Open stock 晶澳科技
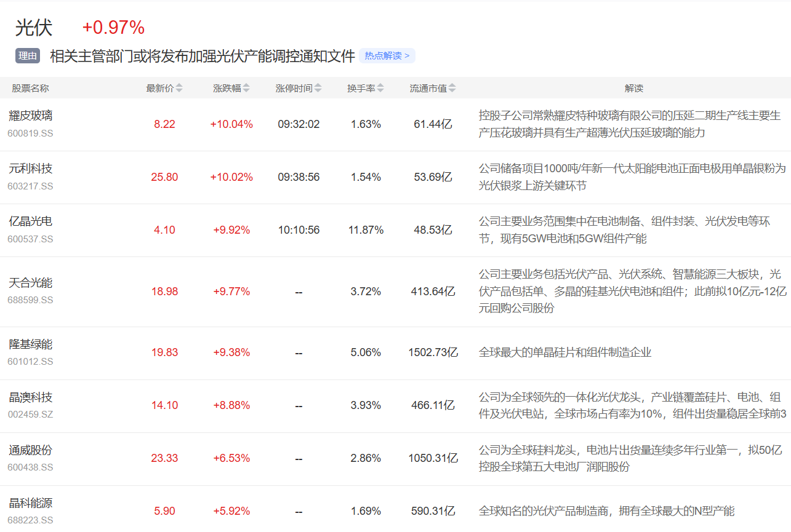791x532 pixels. 31,397
